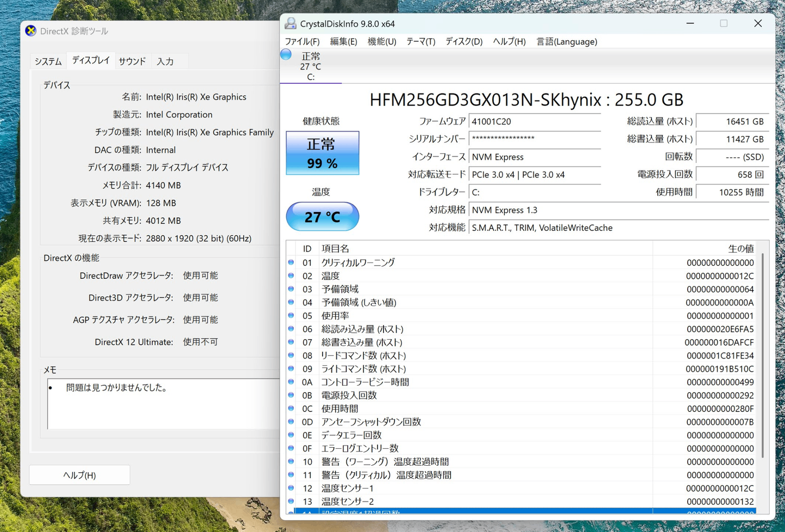Select the row 電源投入回数 with ID 0B

point(522,396)
